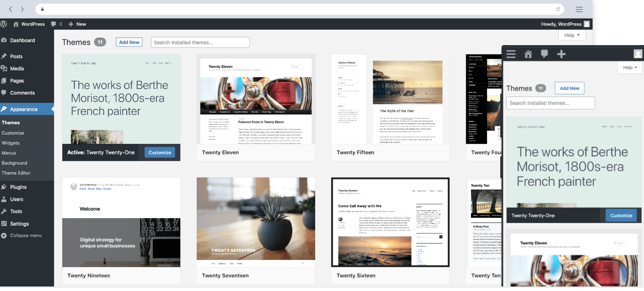Click Add New button on desktop view
The height and width of the screenshot is (291, 644).
tap(129, 42)
